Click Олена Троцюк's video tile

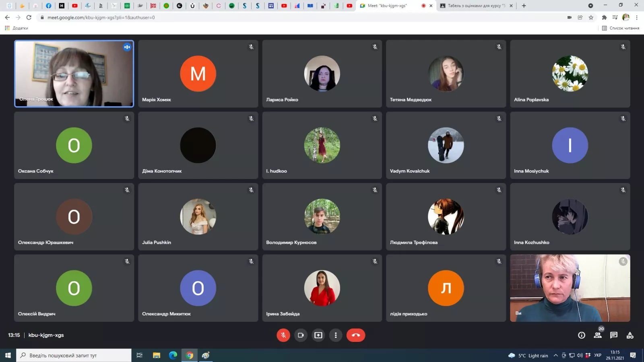74,74
